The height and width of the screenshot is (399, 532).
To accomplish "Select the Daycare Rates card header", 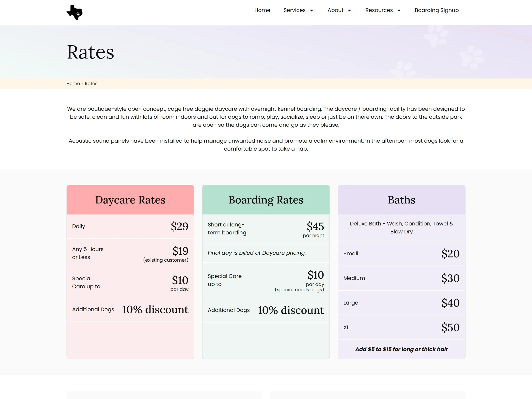I will 130,200.
